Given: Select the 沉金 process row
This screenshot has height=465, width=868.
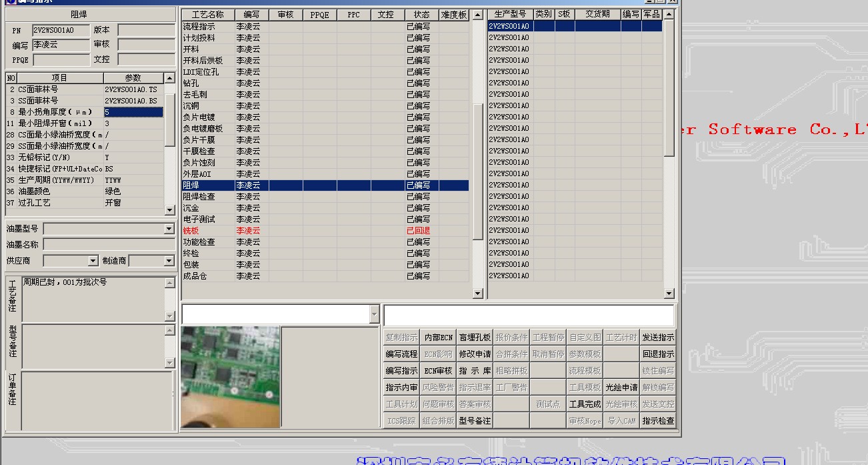Looking at the screenshot, I should click(x=325, y=208).
